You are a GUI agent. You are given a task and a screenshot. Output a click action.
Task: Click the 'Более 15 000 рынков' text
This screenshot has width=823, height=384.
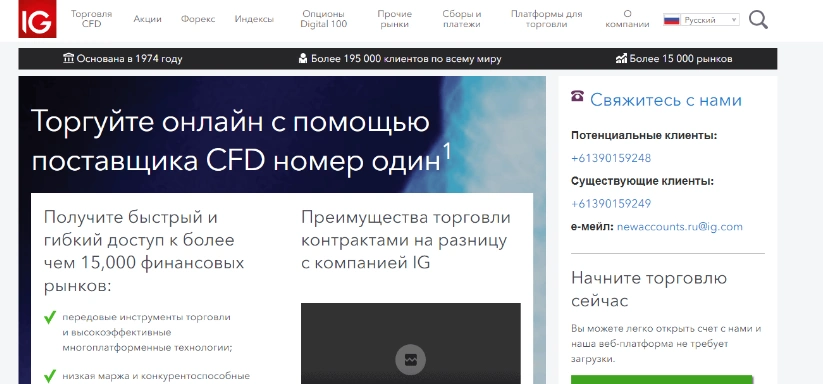(x=681, y=59)
